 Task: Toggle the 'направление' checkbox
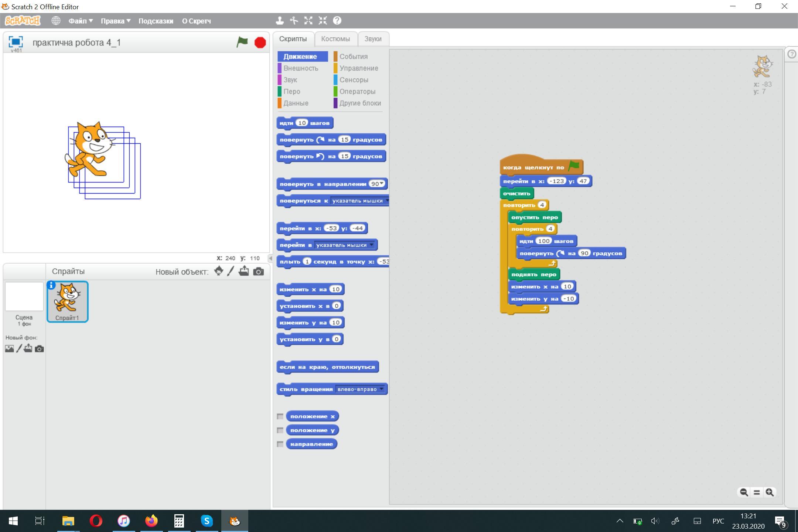280,444
